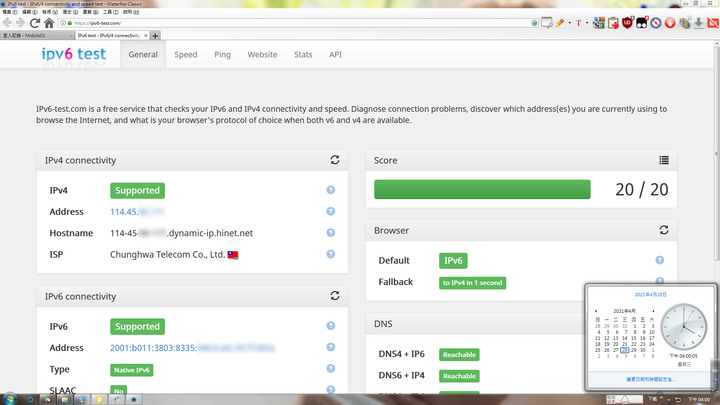The image size is (720, 405).
Task: Open the S3 Google Translator extension icon
Action: click(x=599, y=22)
